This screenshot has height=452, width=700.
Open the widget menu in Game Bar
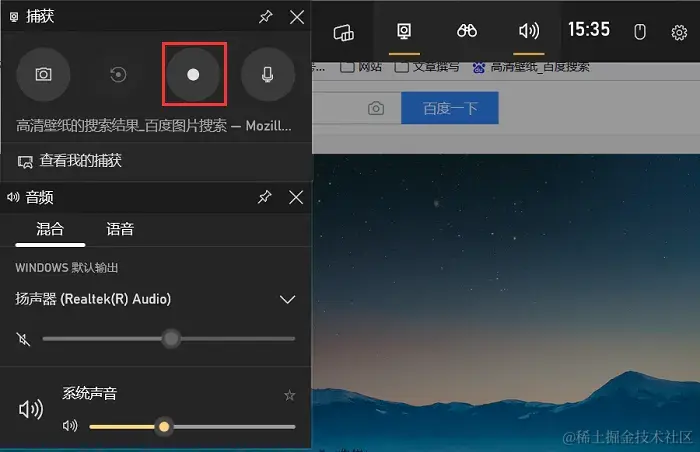[x=344, y=32]
